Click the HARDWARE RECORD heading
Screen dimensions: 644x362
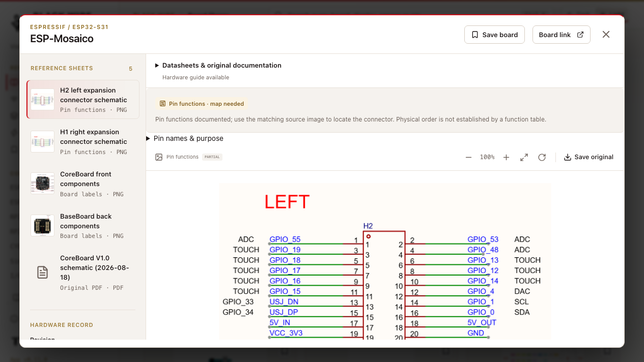62,325
